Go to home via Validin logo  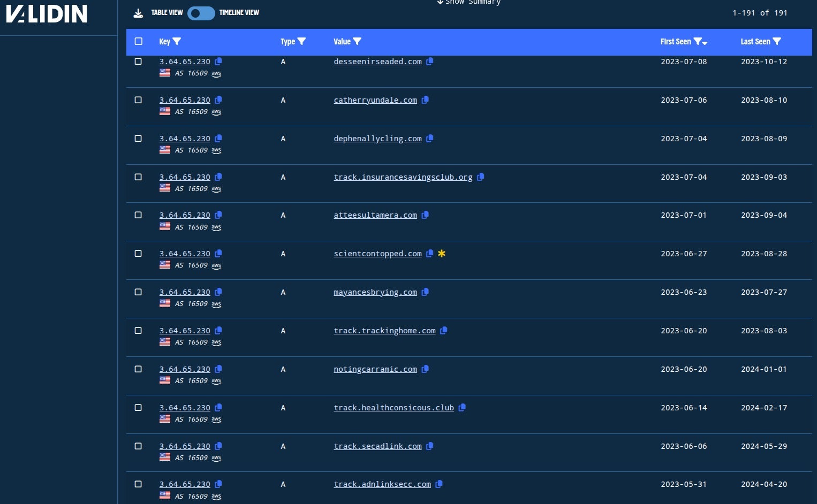(47, 14)
